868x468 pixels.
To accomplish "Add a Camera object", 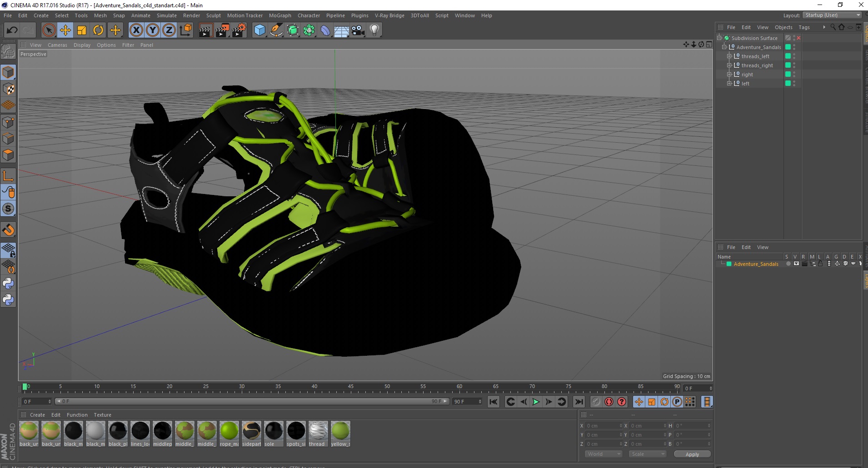I will tap(358, 30).
